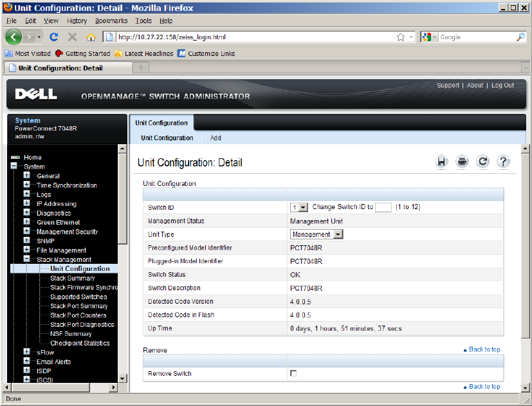Open the Bookmarks menu
The height and width of the screenshot is (406, 532).
pyautogui.click(x=111, y=21)
